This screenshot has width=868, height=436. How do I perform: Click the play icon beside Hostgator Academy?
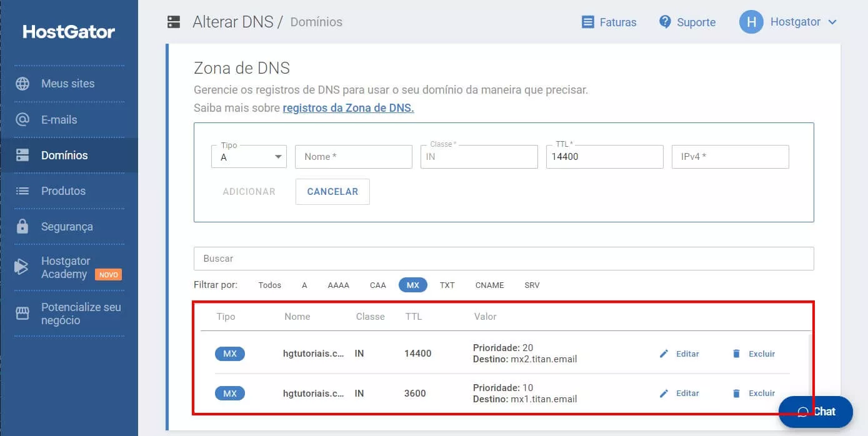pos(22,267)
